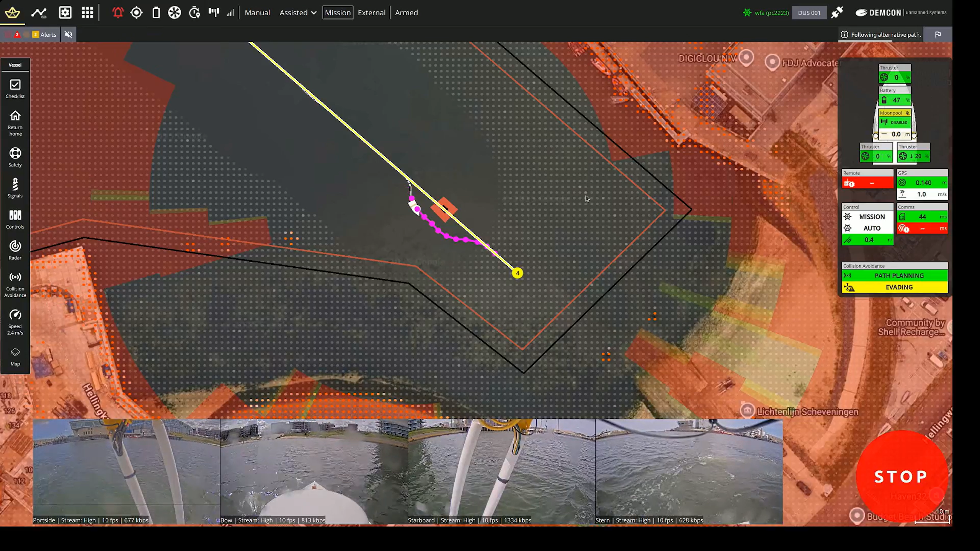
Task: Switch to Manual control mode
Action: 257,13
